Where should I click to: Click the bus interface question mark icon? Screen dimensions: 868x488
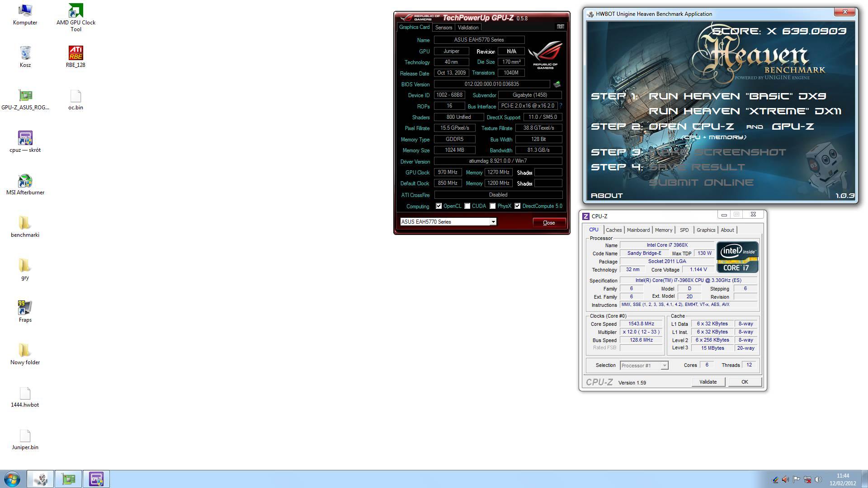pyautogui.click(x=561, y=106)
